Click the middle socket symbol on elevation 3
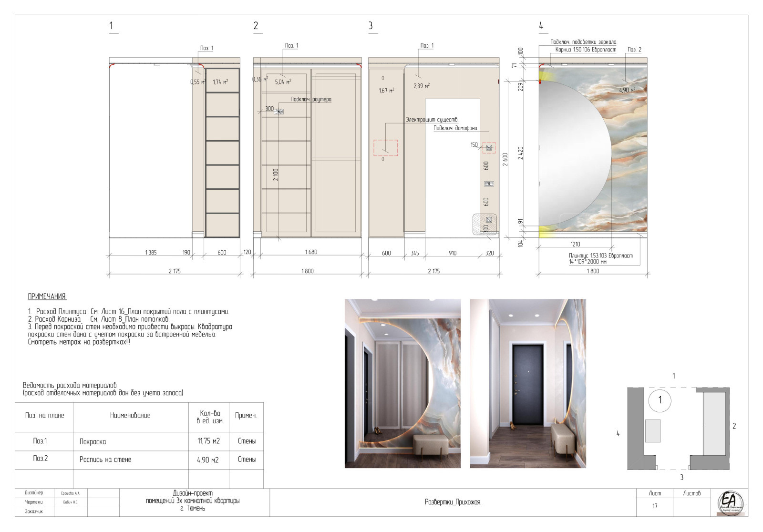This screenshot has width=763, height=532. [x=489, y=184]
